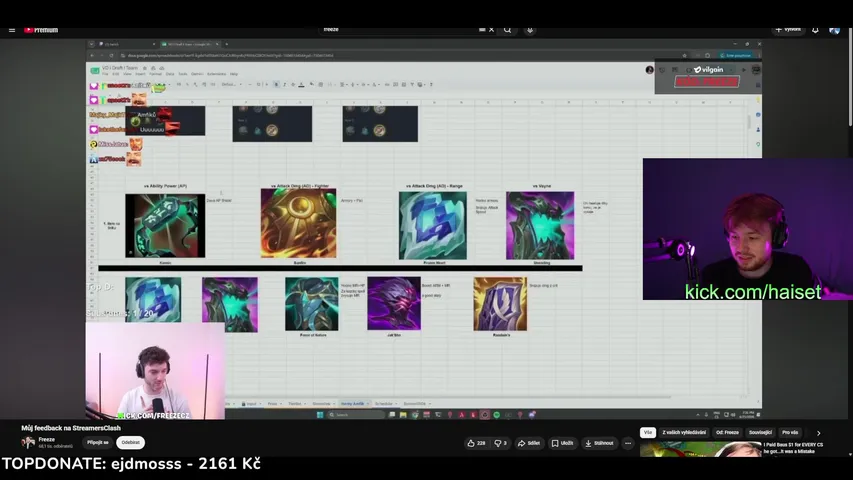This screenshot has height=480, width=853.
Task: Open the File menu in Sheets
Action: (106, 74)
